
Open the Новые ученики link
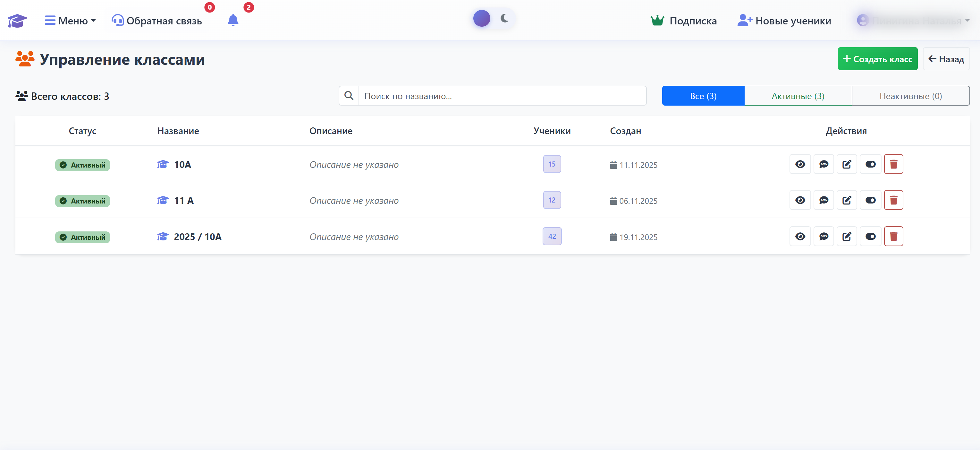[784, 21]
